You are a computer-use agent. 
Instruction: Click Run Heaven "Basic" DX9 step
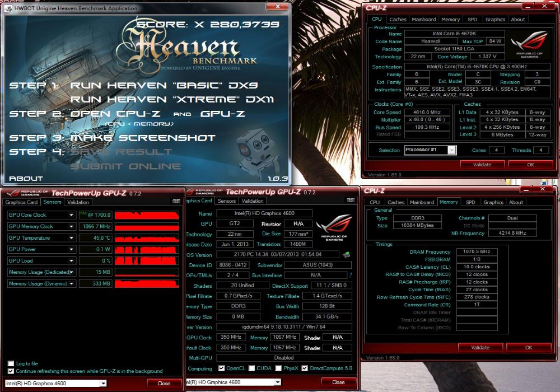coord(164,85)
